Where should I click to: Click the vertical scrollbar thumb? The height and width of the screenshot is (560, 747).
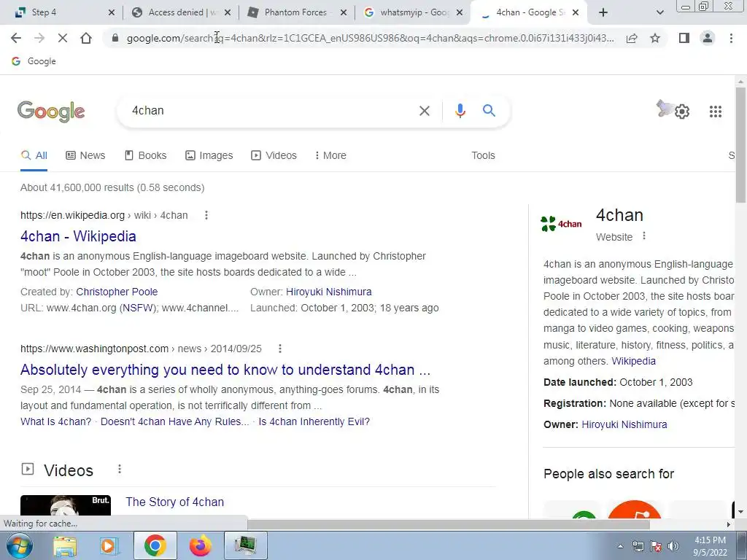tap(740, 145)
